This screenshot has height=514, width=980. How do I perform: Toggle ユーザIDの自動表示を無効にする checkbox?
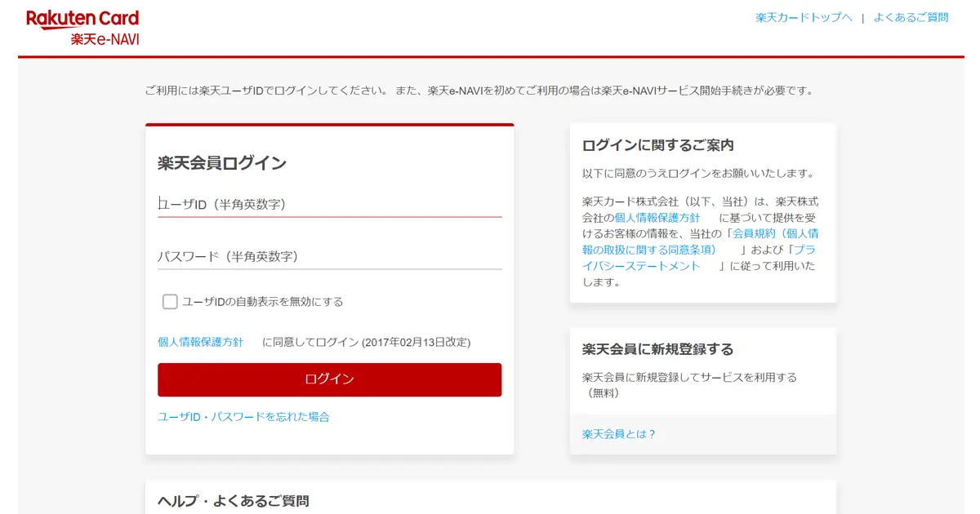tap(170, 302)
